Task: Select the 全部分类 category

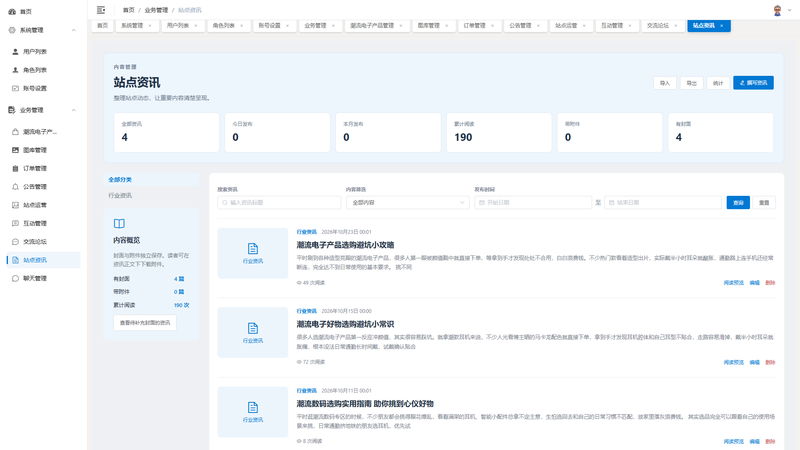Action: pos(151,180)
